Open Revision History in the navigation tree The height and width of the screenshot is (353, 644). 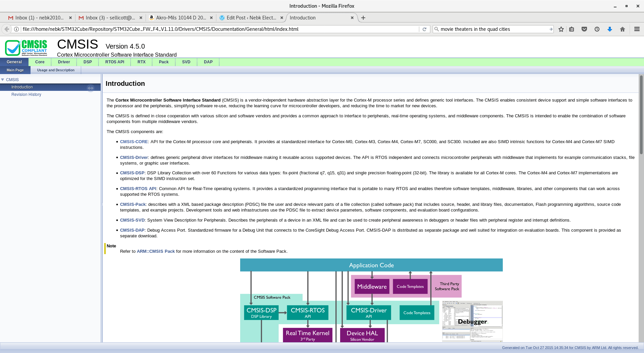pos(26,95)
